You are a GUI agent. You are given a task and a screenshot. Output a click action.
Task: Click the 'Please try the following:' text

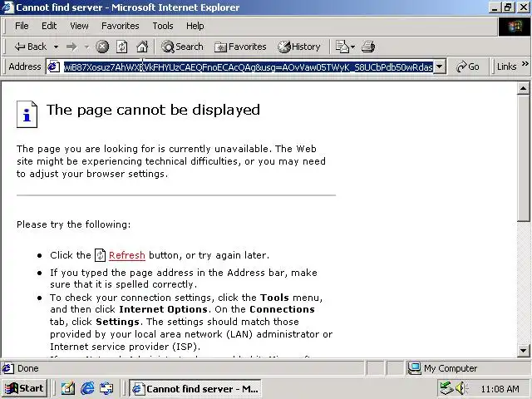[x=74, y=224]
